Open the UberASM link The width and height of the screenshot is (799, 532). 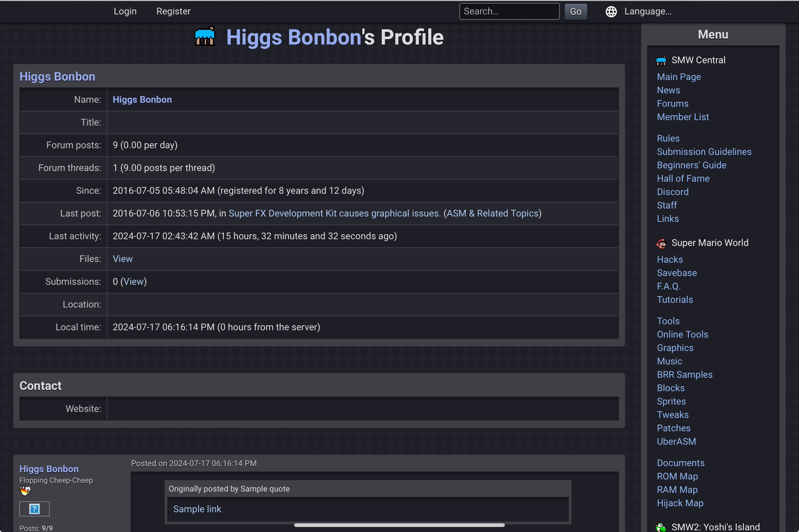pyautogui.click(x=676, y=441)
